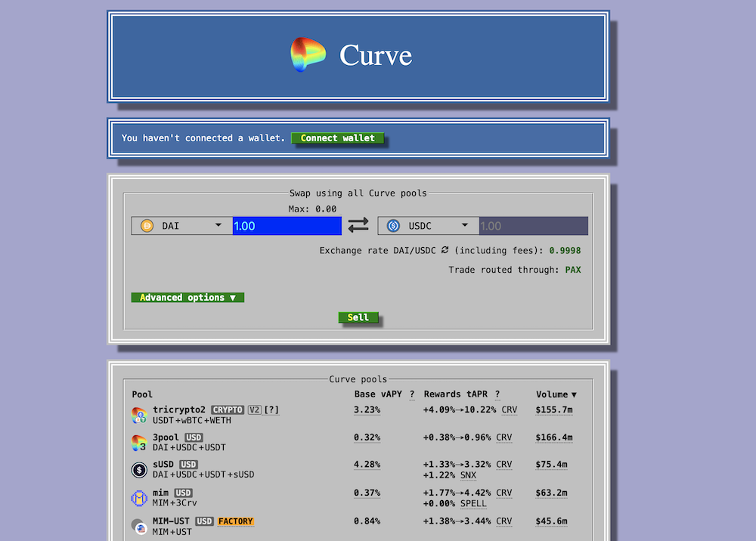The height and width of the screenshot is (541, 756).
Task: Open the USDC token dropdown
Action: click(428, 225)
